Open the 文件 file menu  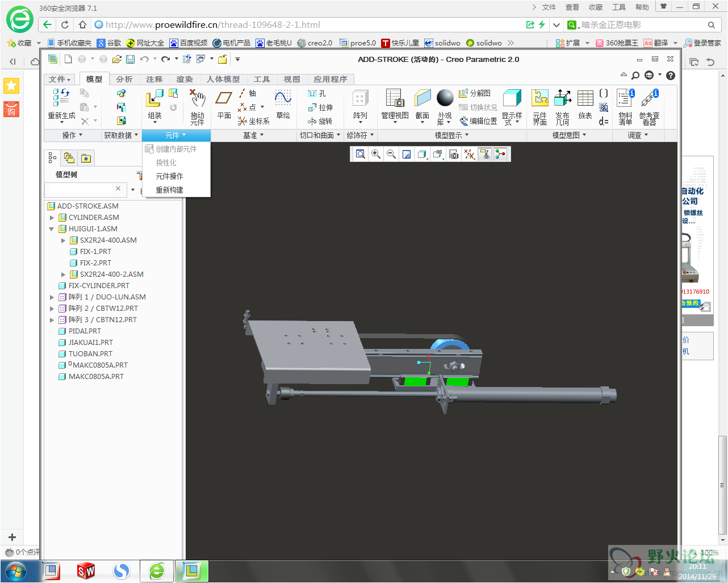coord(60,79)
